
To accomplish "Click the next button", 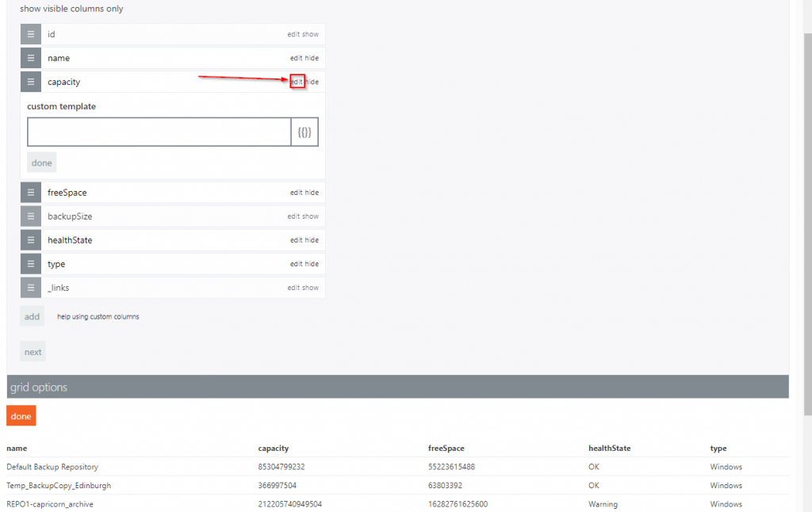I will 33,352.
